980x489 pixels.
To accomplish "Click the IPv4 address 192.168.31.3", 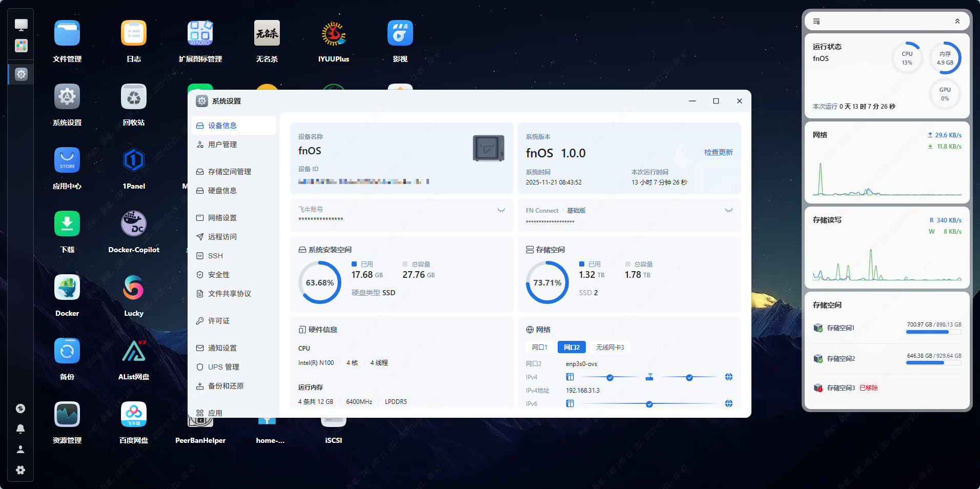I will (582, 391).
